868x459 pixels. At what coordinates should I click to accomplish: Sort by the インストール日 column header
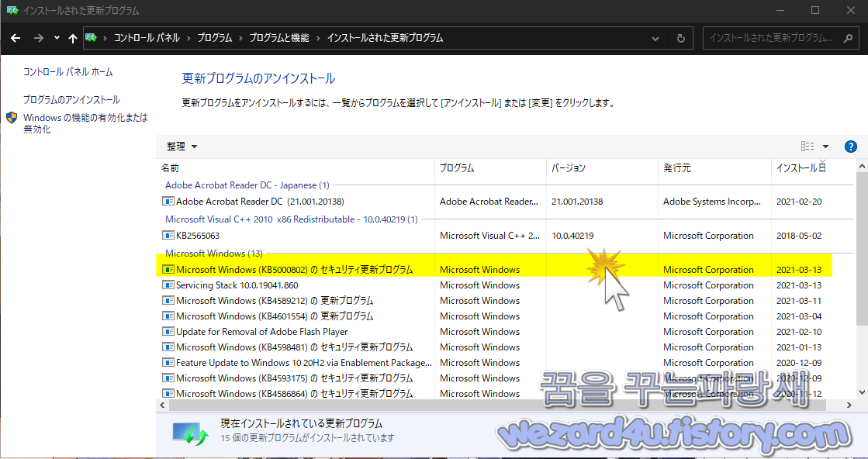[x=813, y=168]
